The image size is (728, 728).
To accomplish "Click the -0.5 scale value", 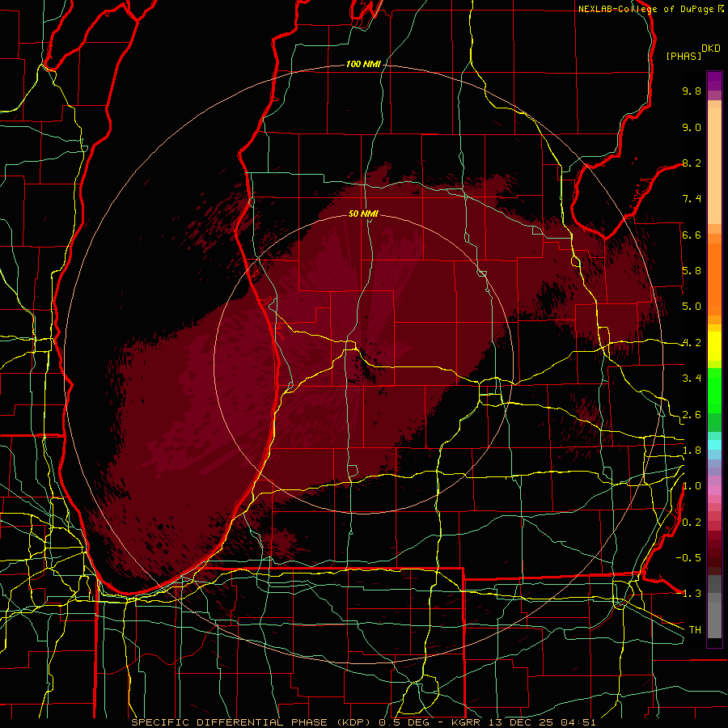I will 688,558.
